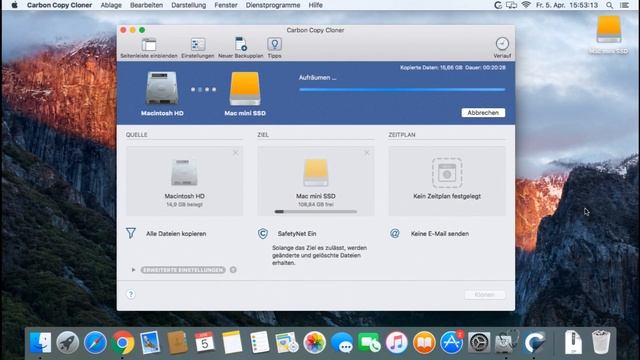Select the Mac mini SSD desktop drive icon

609,30
